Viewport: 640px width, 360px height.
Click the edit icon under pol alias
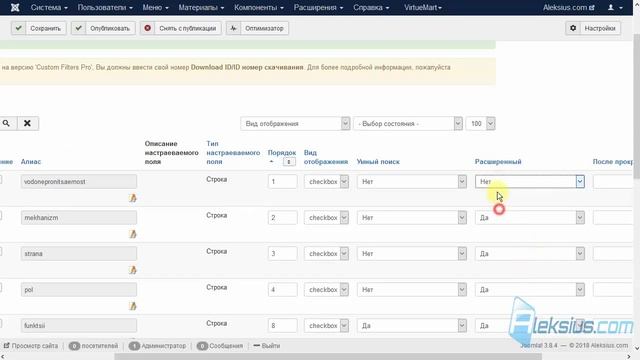pos(133,306)
